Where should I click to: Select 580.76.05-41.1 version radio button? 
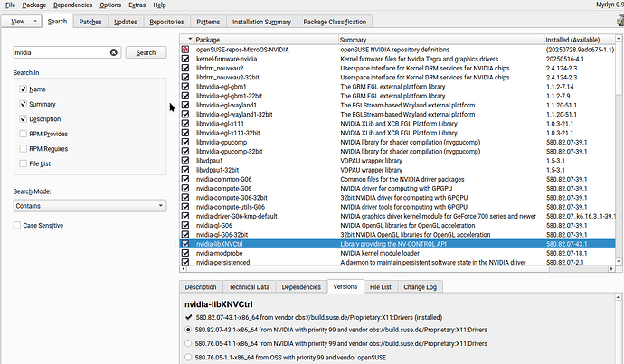(x=188, y=344)
